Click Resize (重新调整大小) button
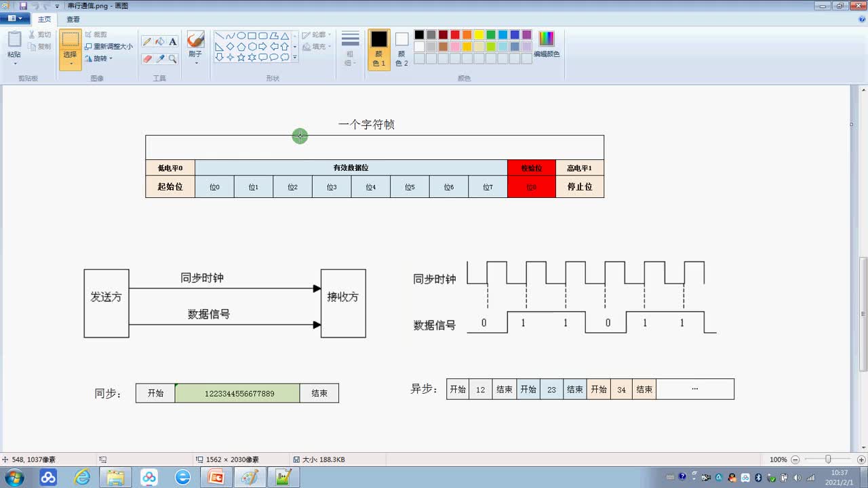This screenshot has height=488, width=868. pos(109,47)
